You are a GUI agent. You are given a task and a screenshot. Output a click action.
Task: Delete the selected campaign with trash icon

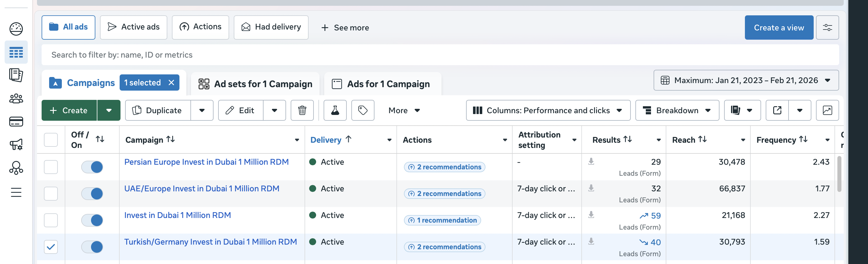click(302, 110)
